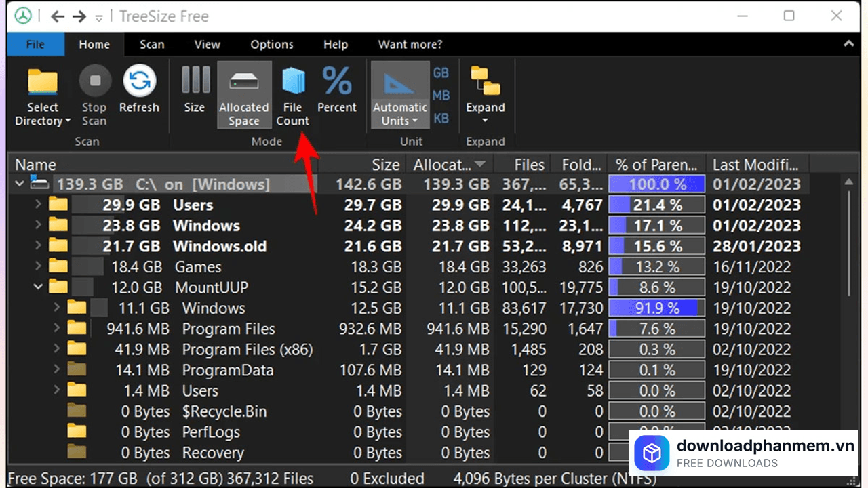
Task: Select the Windows.old folder row
Action: (219, 247)
